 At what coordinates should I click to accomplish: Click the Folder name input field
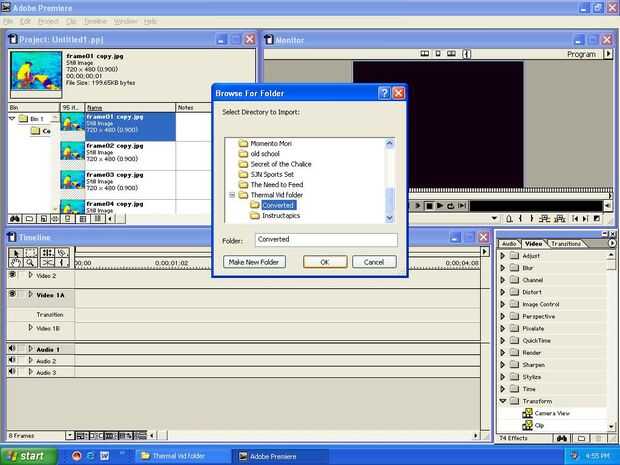point(326,240)
